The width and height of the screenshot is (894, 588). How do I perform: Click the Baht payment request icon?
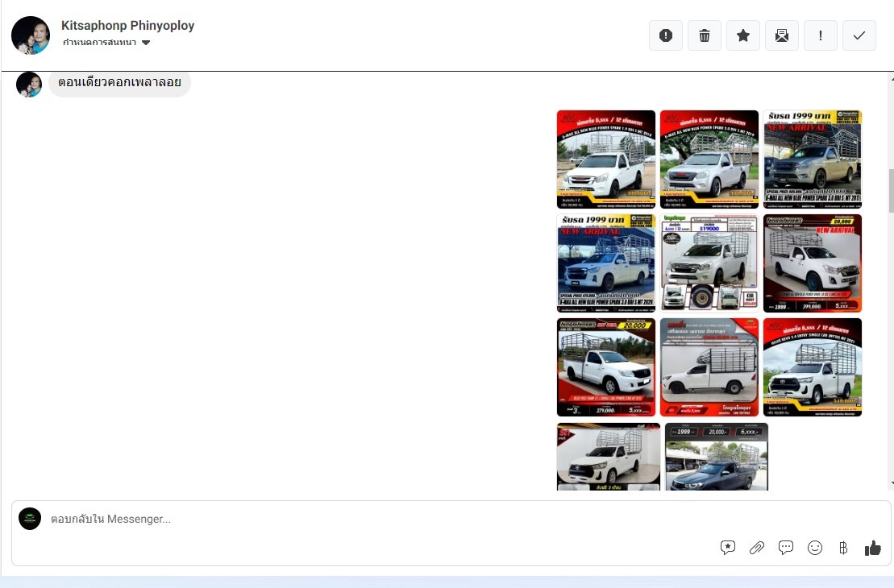(843, 548)
